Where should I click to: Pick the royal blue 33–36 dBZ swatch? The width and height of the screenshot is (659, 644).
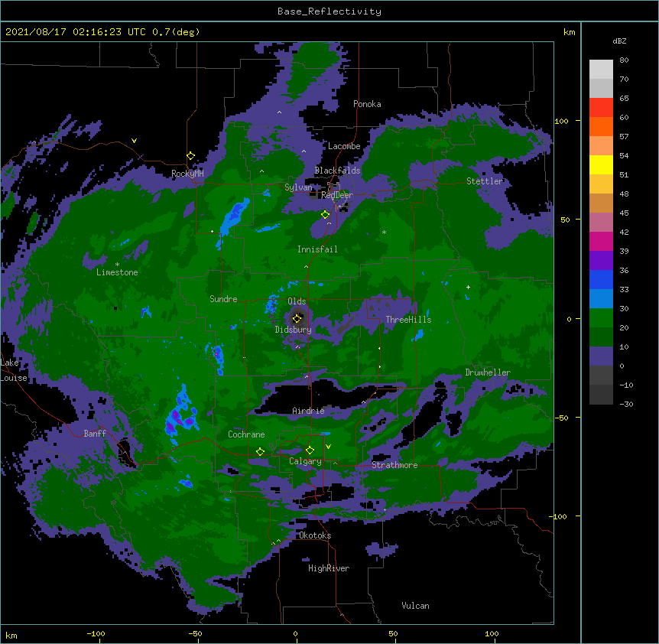pos(601,279)
